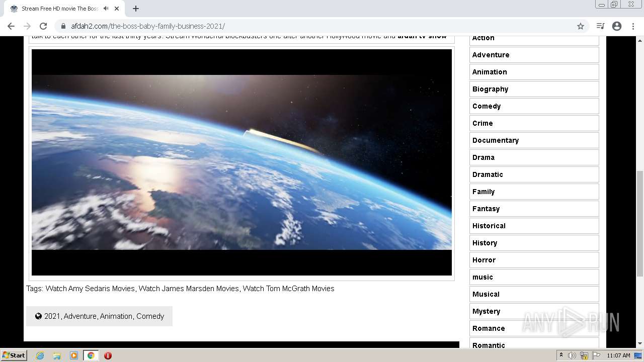
Task: Open Chrome's three-dot menu
Action: tap(633, 26)
